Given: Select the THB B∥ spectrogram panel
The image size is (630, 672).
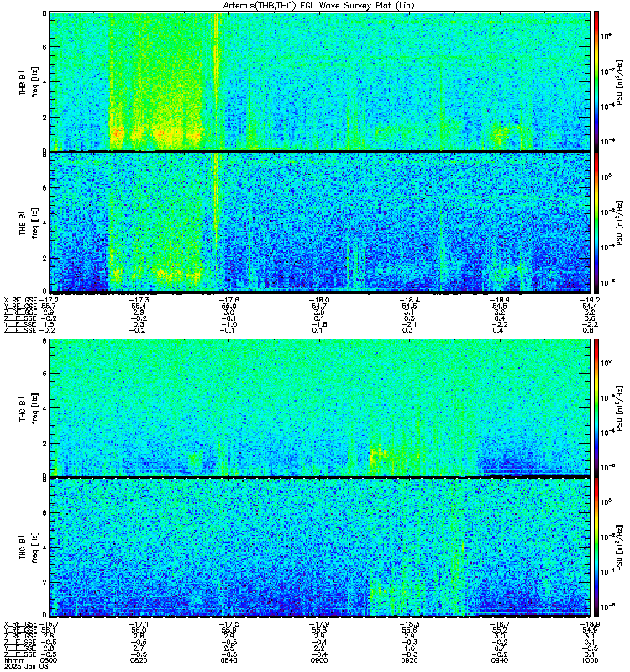Looking at the screenshot, I should click(319, 223).
